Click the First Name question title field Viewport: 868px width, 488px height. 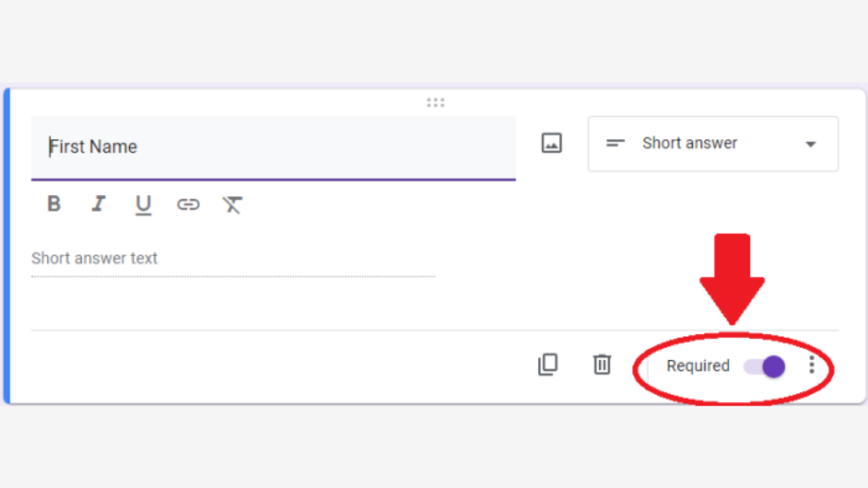pyautogui.click(x=273, y=147)
